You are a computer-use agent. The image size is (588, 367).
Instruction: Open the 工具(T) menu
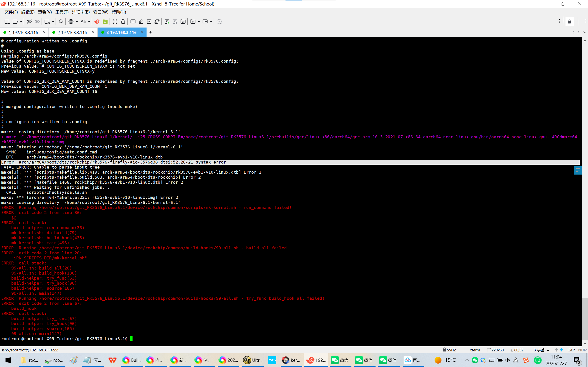(x=62, y=12)
